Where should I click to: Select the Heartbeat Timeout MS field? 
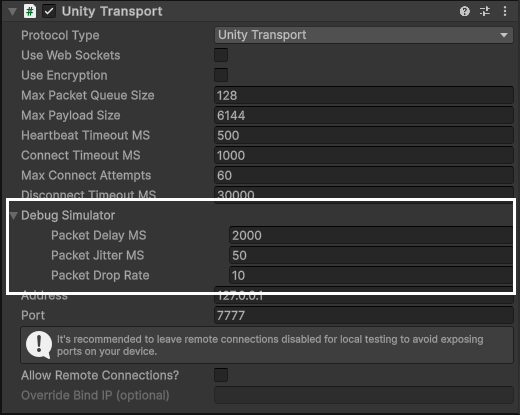pyautogui.click(x=364, y=135)
